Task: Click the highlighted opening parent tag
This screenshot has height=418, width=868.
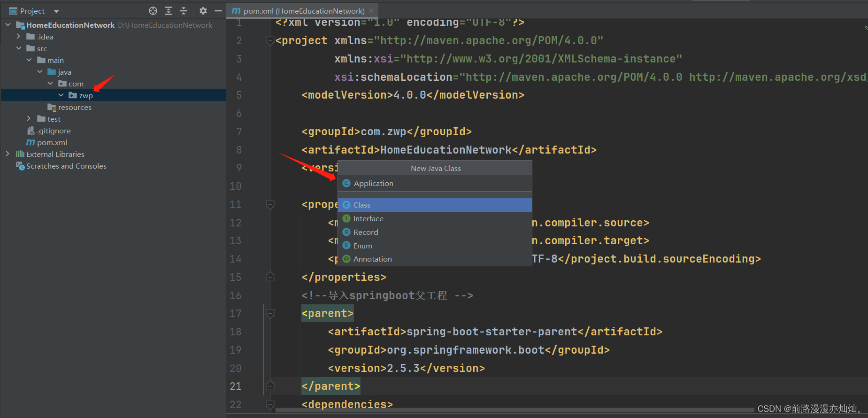Action: click(327, 313)
